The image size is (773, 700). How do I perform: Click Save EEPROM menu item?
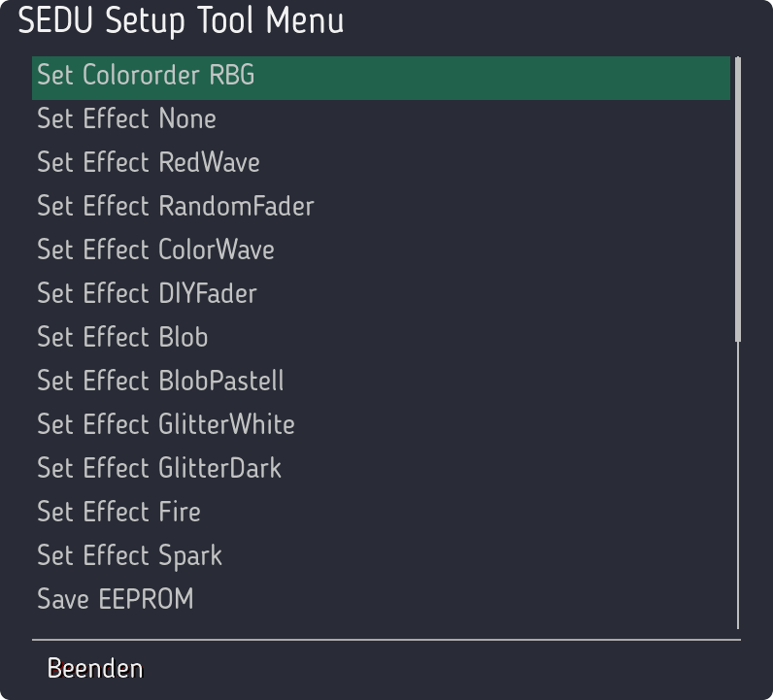pyautogui.click(x=115, y=600)
